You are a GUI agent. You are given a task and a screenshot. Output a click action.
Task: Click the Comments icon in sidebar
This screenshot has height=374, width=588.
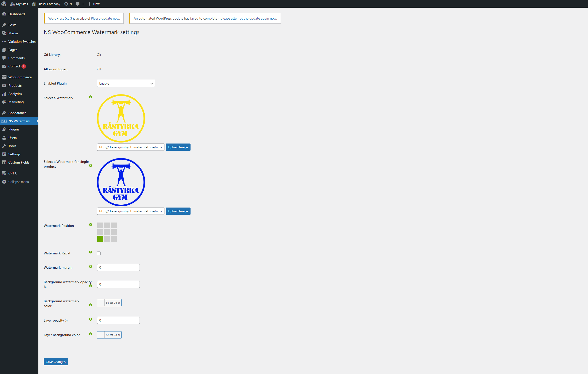[4, 58]
